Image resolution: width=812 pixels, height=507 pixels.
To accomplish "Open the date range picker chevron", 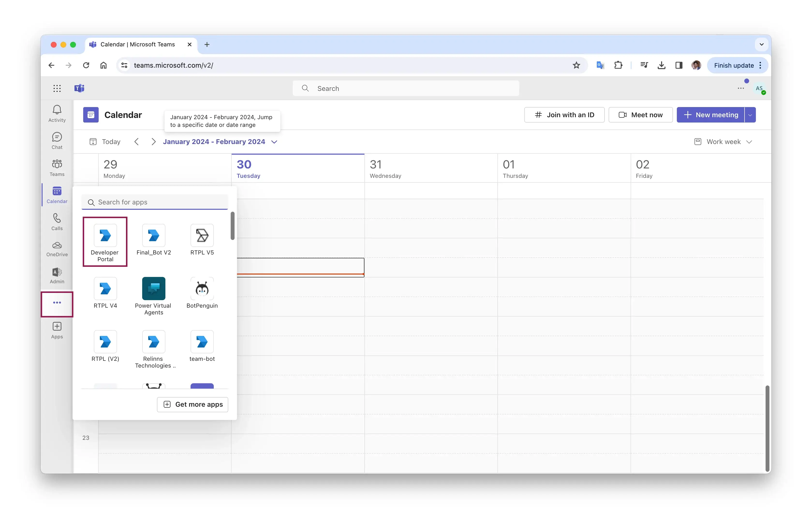I will [274, 142].
